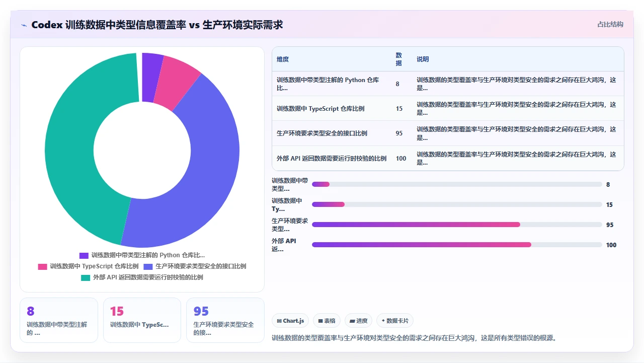
Task: Click progress bar with value 100
Action: coord(457,245)
